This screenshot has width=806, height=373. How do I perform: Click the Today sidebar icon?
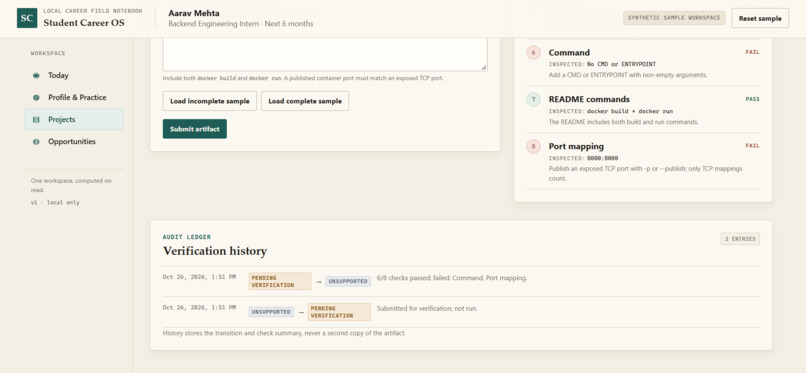tap(36, 76)
